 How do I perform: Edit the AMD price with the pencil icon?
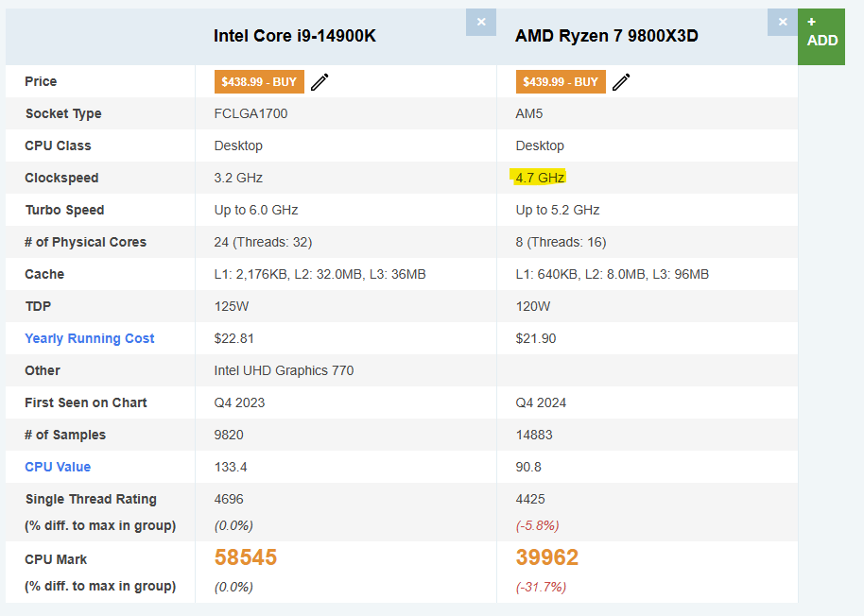click(621, 82)
